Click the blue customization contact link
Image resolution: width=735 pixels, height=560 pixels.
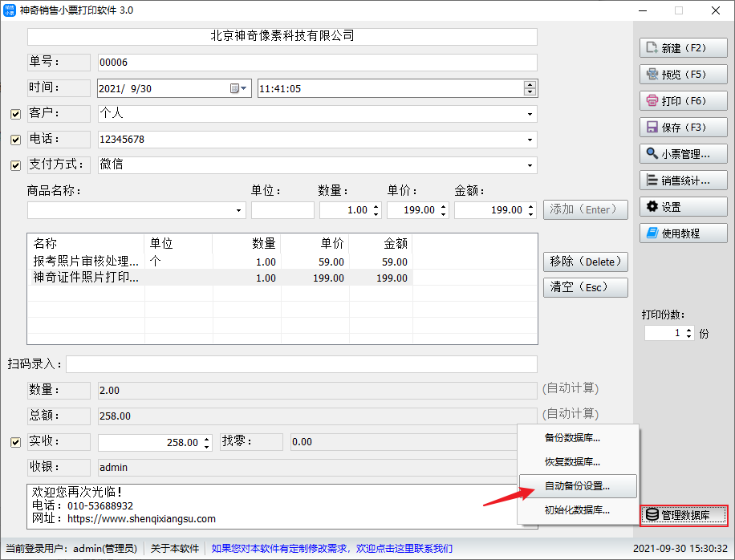(332, 548)
